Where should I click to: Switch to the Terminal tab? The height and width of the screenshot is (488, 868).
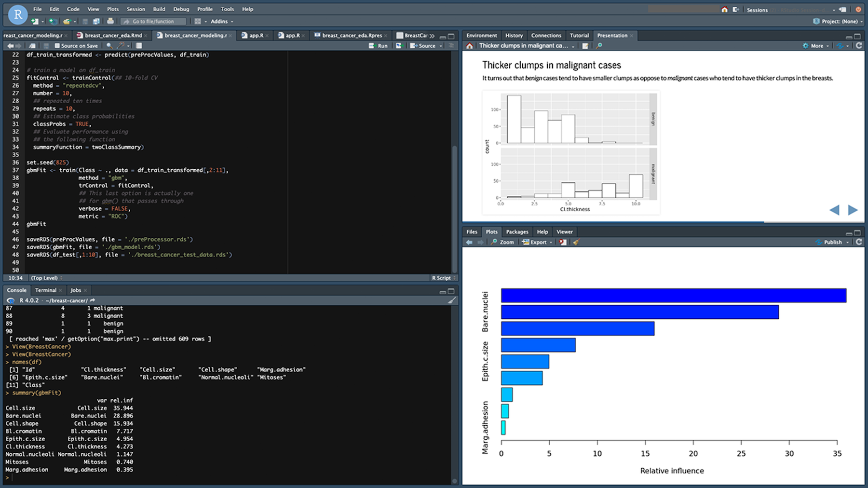tap(46, 290)
